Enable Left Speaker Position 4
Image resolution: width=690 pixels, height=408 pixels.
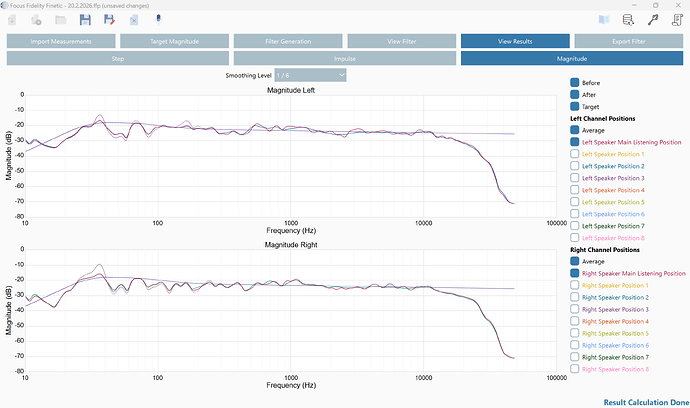[x=575, y=190]
